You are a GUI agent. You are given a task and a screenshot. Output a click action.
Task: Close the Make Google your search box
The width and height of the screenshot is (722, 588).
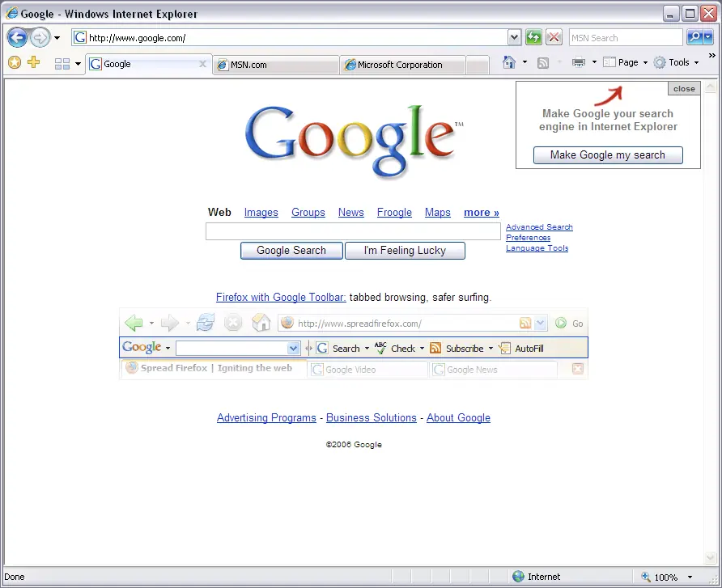coord(684,89)
